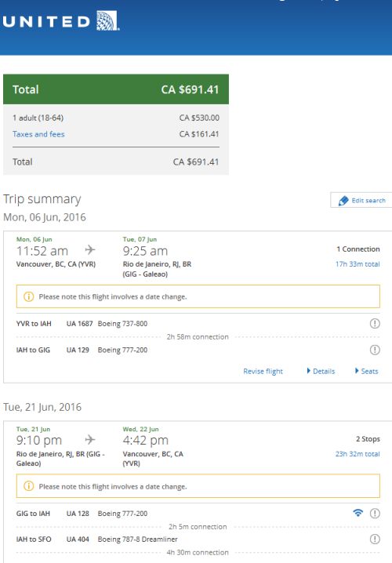Open info alert icon for UA 1687
Screen dimensions: 392x563
pyautogui.click(x=375, y=324)
